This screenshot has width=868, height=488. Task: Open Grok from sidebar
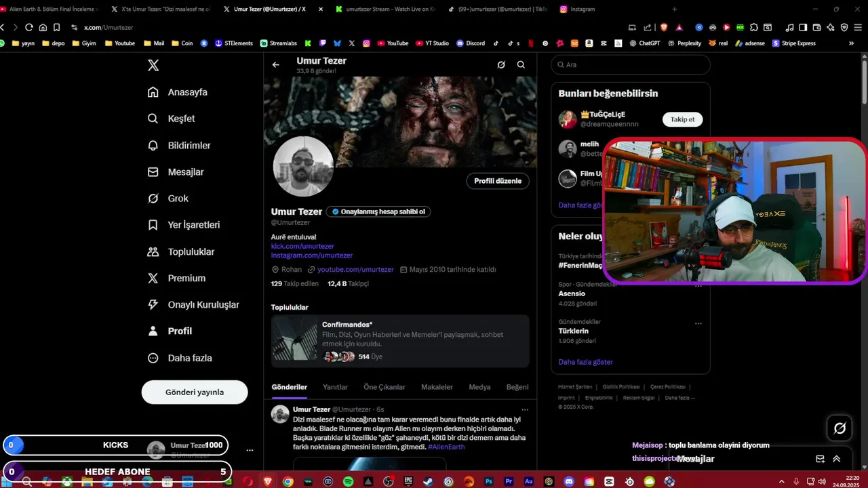pyautogui.click(x=168, y=199)
